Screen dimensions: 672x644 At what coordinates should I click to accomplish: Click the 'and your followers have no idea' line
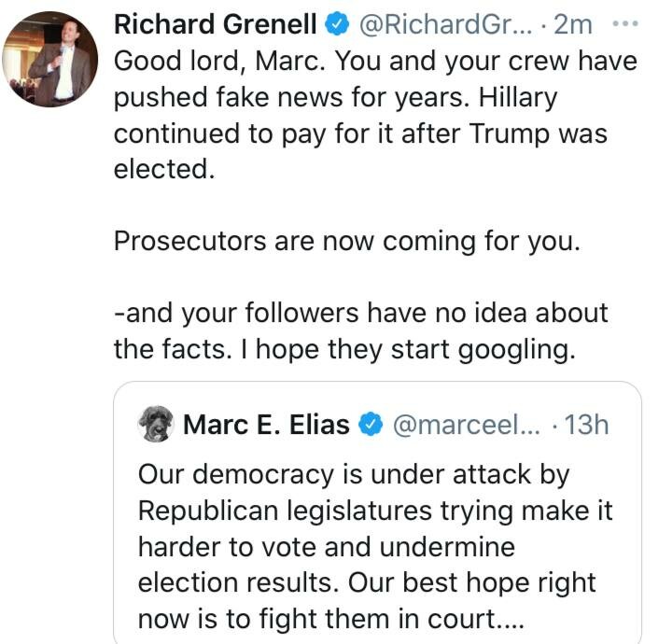[360, 313]
